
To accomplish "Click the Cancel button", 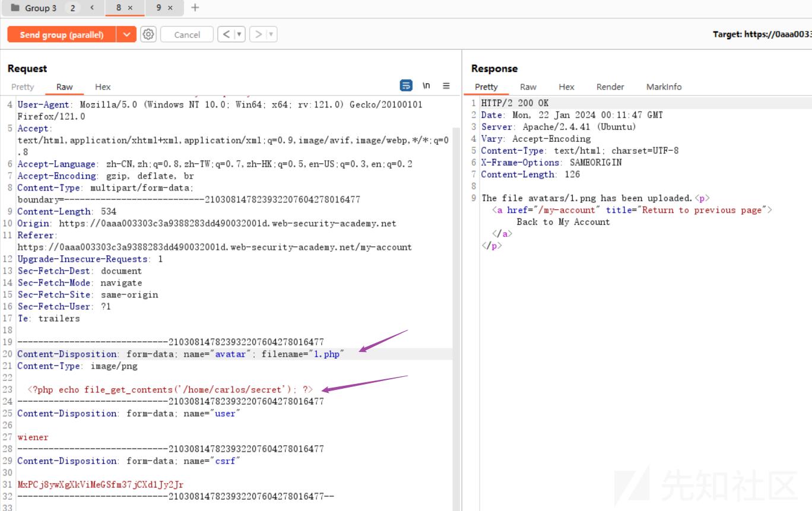I will 187,34.
